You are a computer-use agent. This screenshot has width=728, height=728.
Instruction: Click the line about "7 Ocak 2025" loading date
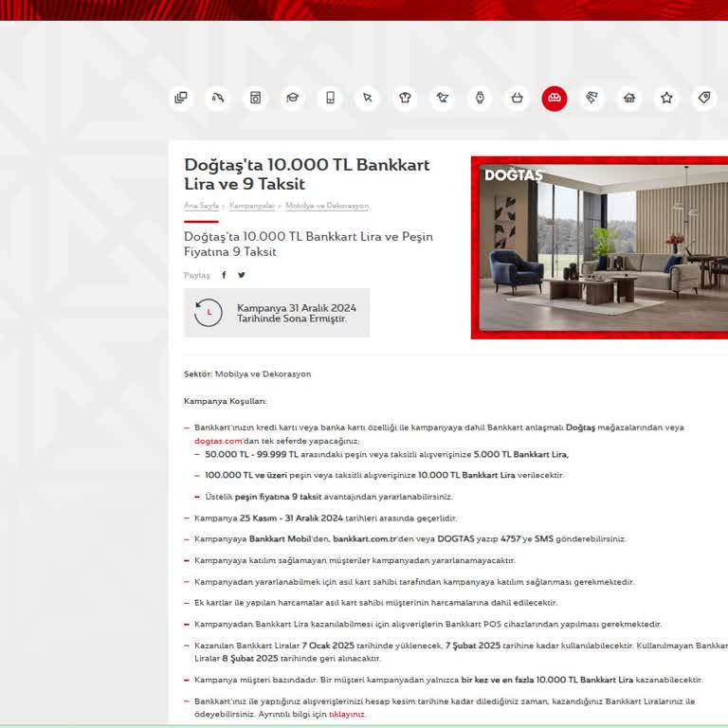461,652
